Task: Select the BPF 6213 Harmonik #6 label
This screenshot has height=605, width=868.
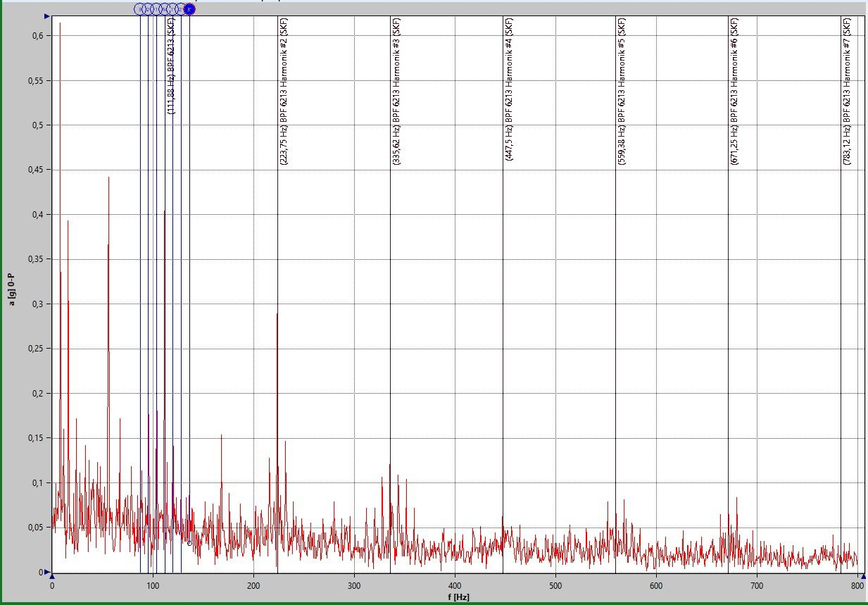Action: point(734,92)
